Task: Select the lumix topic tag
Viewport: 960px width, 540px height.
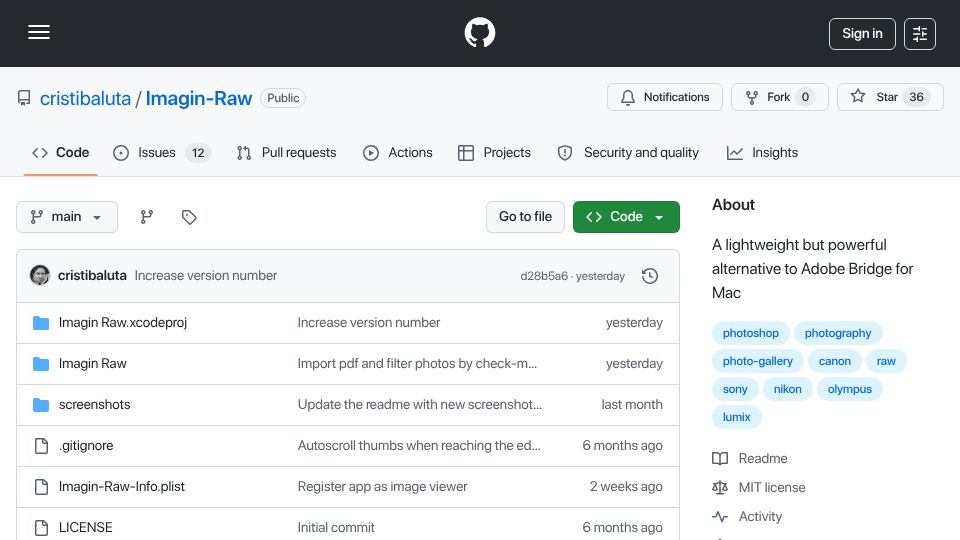Action: tap(736, 417)
